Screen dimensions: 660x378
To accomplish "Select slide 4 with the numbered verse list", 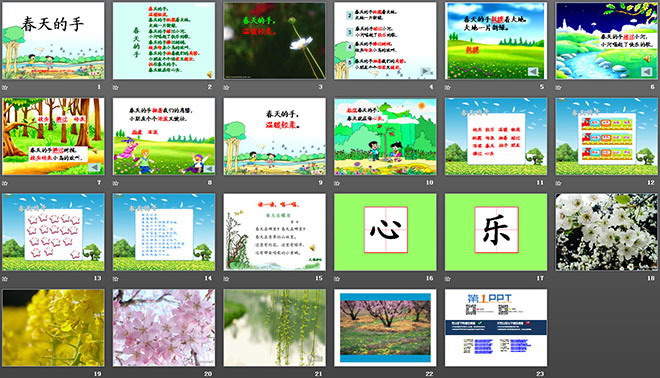I will (385, 41).
